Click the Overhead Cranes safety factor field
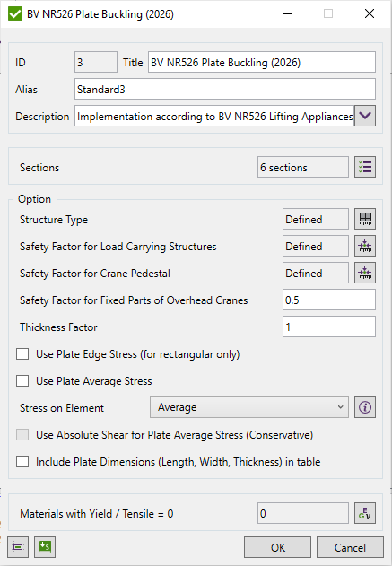The image size is (392, 566). (329, 300)
